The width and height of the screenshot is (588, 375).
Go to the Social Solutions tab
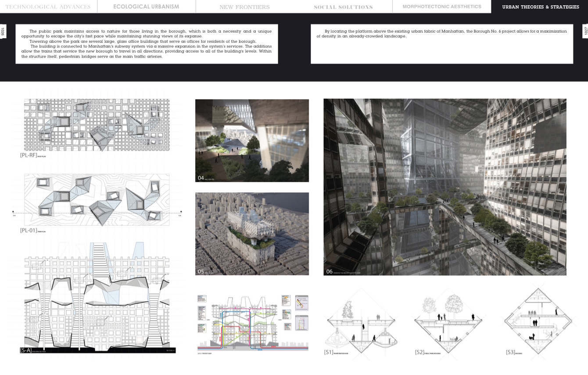coord(343,7)
